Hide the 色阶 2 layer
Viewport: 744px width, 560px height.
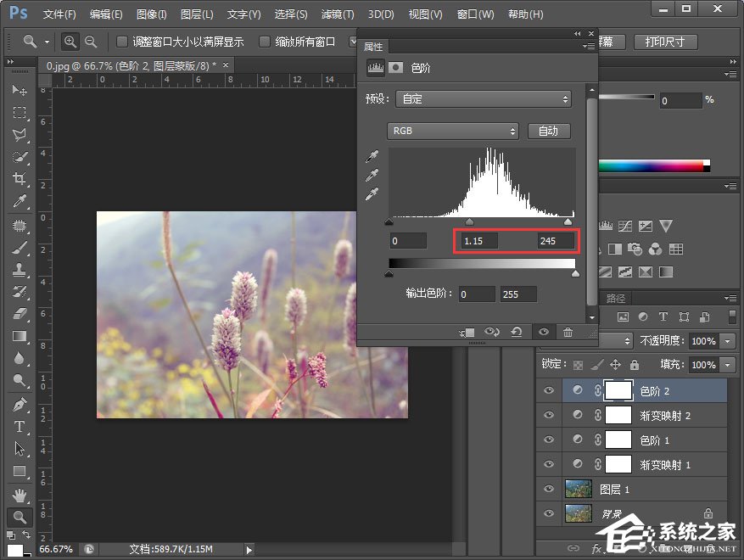(x=549, y=390)
